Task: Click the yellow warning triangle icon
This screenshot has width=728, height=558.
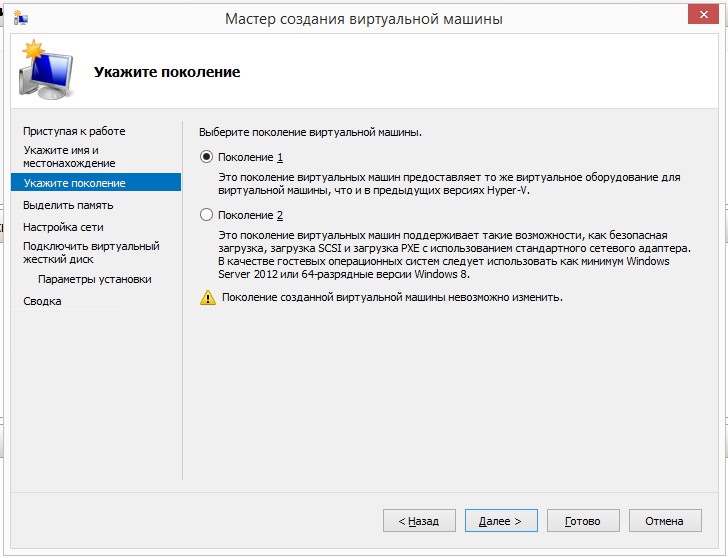Action: point(208,298)
